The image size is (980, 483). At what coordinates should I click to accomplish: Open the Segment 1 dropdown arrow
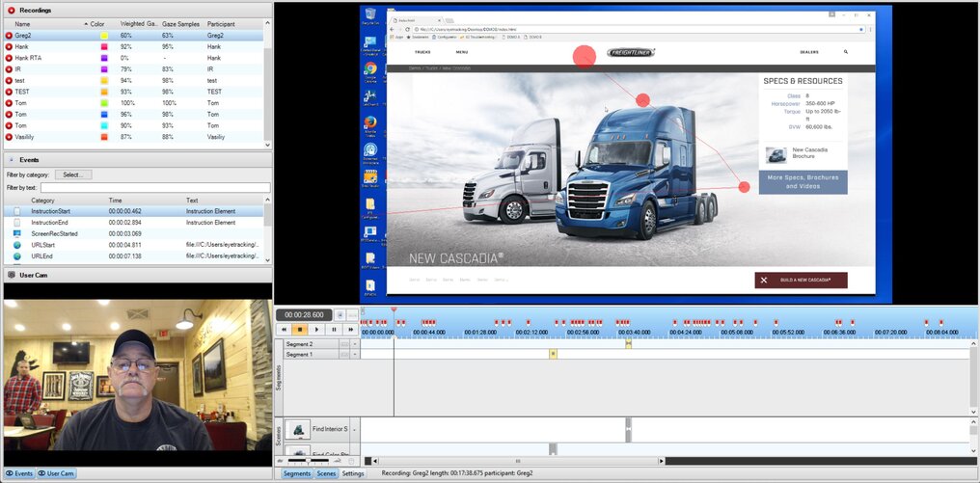(355, 354)
